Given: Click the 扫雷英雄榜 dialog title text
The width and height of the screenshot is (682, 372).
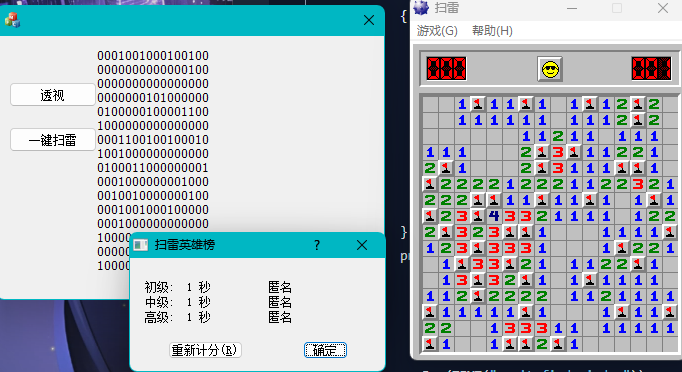Looking at the screenshot, I should point(185,245).
